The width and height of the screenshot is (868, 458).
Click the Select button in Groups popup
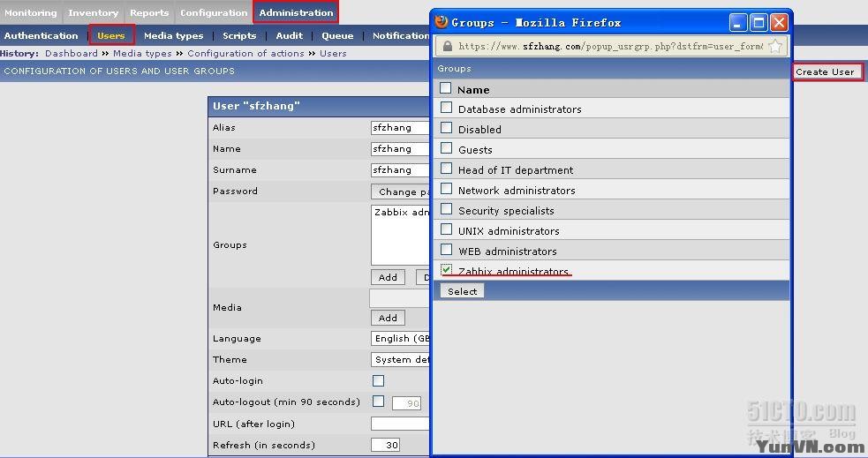[462, 291]
